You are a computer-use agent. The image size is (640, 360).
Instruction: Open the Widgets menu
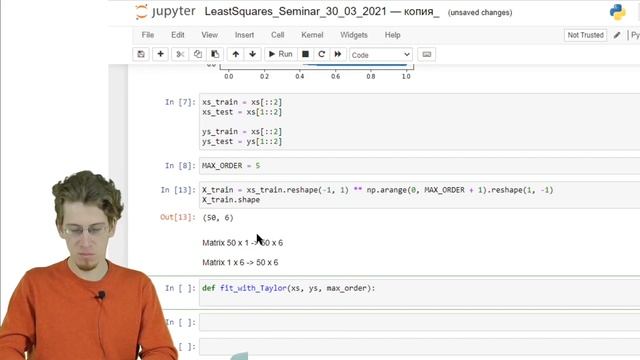354,35
